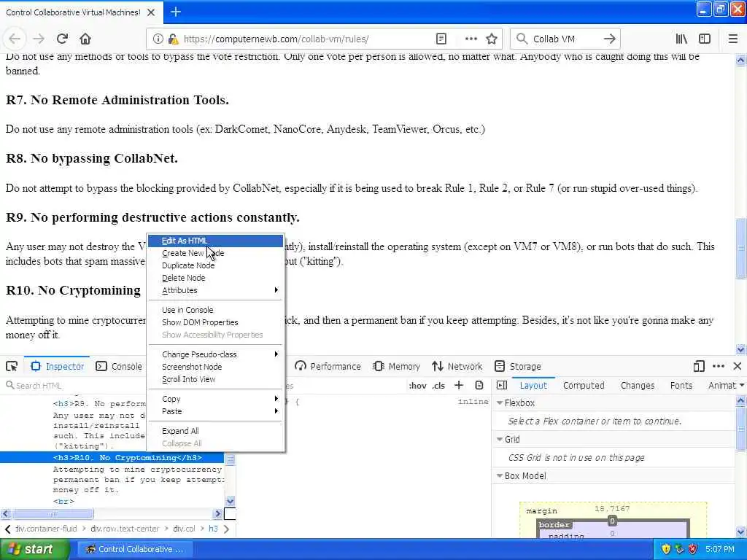
Task: Click the h3 breadcrumb item
Action: (x=213, y=529)
